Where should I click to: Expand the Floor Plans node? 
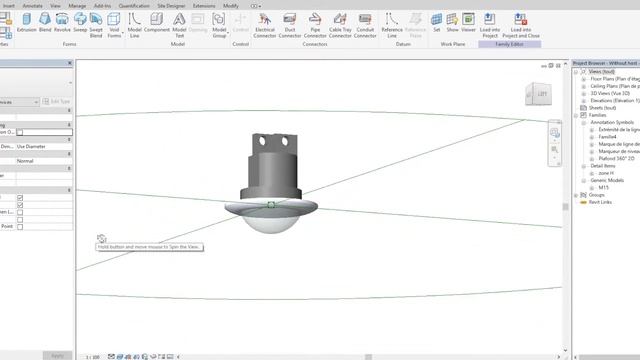tap(584, 79)
